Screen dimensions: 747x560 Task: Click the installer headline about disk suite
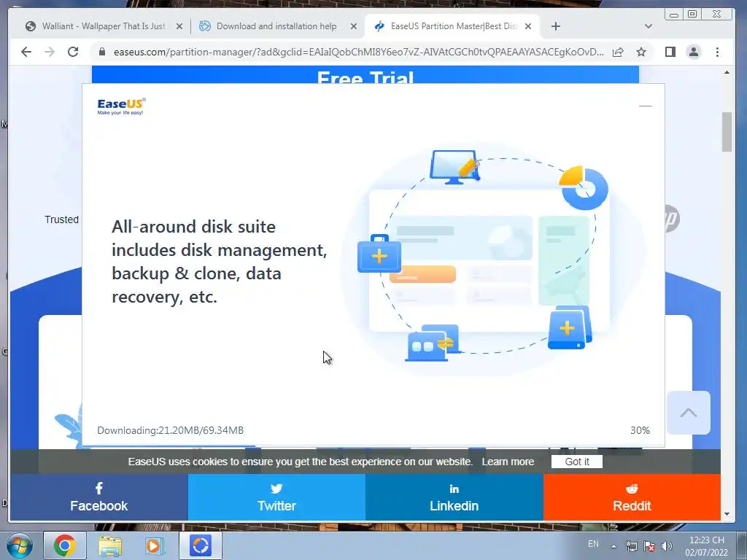[220, 262]
